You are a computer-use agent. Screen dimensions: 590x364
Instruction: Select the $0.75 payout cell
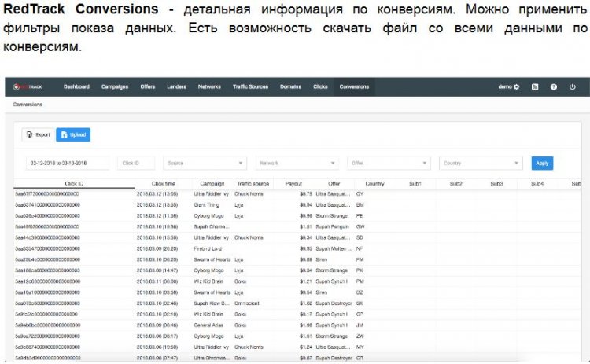coord(306,194)
